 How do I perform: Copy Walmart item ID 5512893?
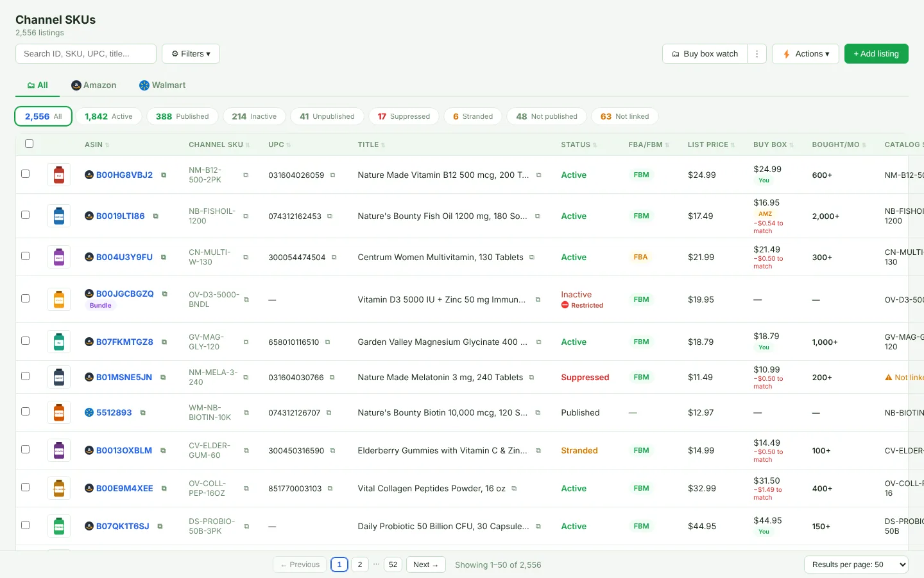[x=143, y=413]
